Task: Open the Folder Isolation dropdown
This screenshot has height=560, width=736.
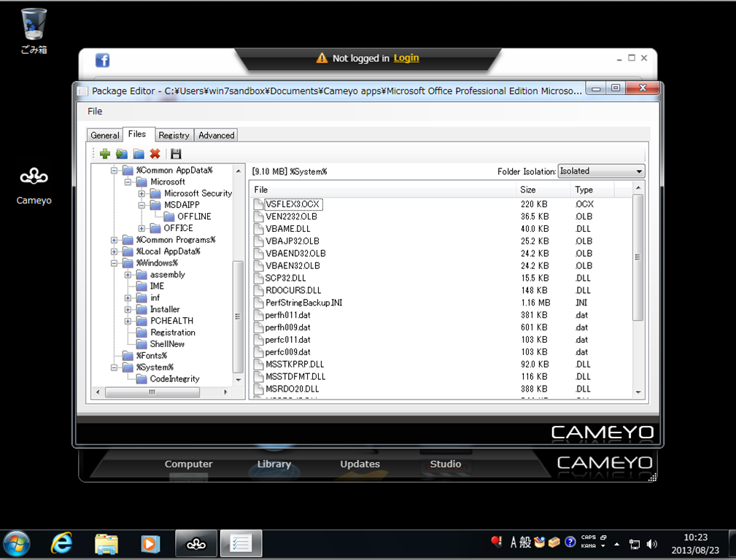Action: (x=601, y=171)
